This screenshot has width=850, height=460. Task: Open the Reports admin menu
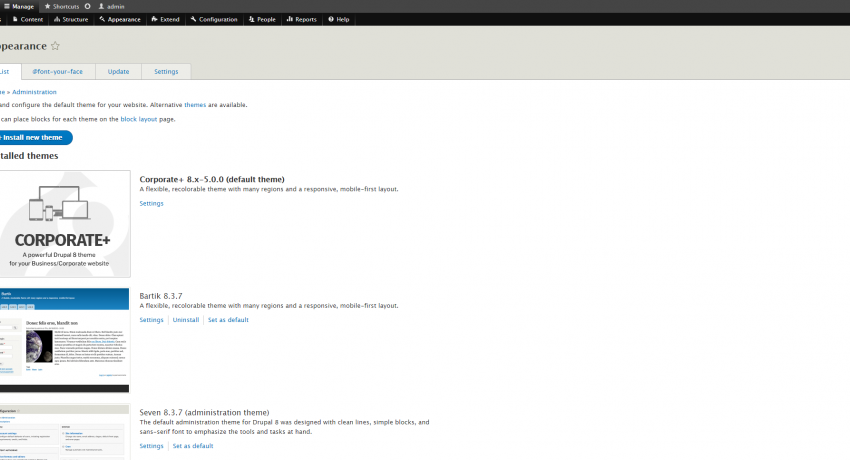pos(301,20)
